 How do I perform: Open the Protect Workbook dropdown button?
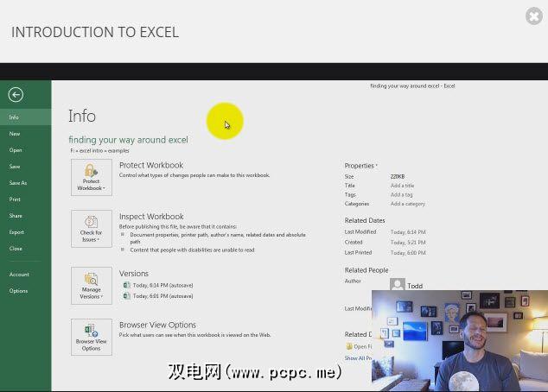point(92,177)
